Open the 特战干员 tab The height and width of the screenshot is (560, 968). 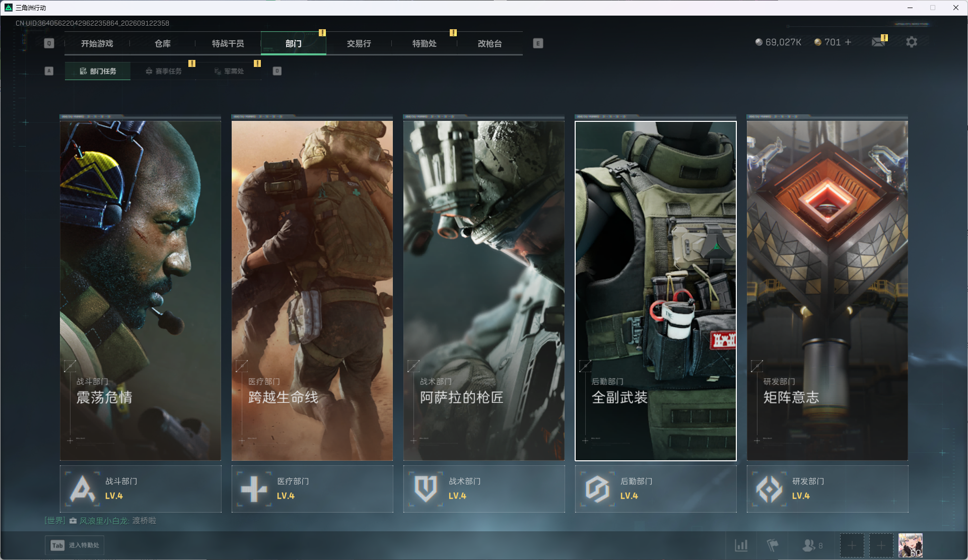coord(228,43)
